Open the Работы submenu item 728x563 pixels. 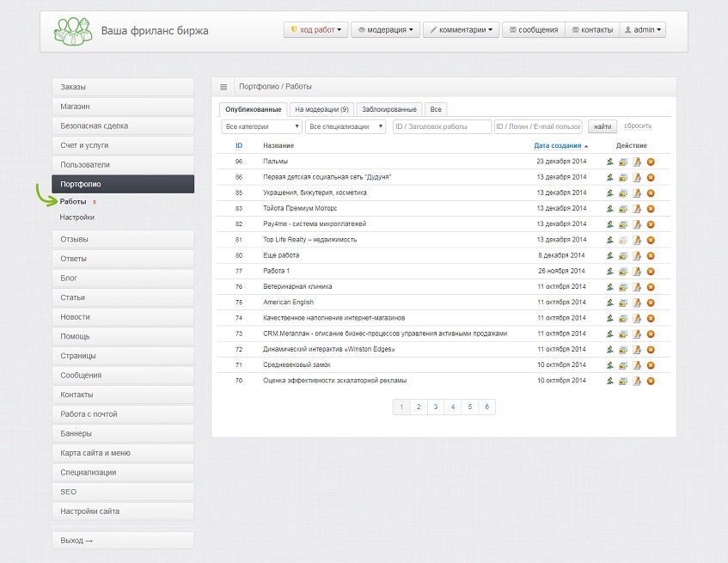[x=73, y=201]
